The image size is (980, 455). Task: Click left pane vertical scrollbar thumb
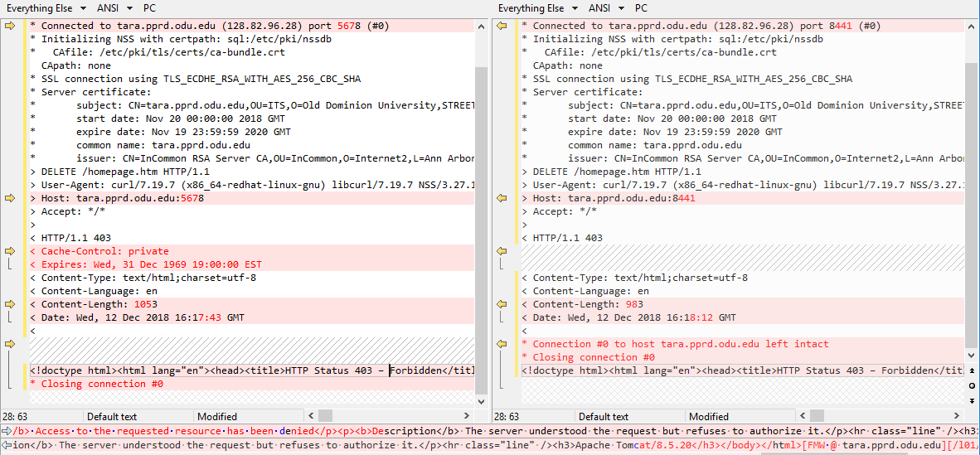(481, 230)
